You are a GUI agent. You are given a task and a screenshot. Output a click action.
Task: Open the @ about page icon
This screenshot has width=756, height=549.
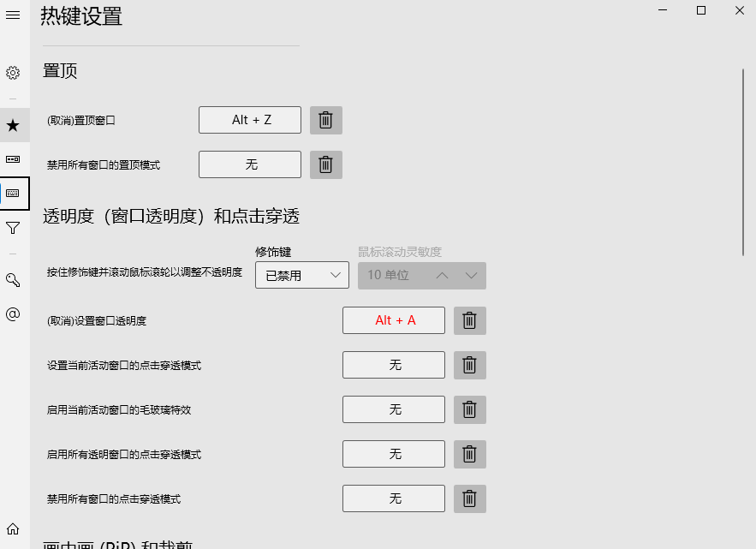(x=13, y=314)
